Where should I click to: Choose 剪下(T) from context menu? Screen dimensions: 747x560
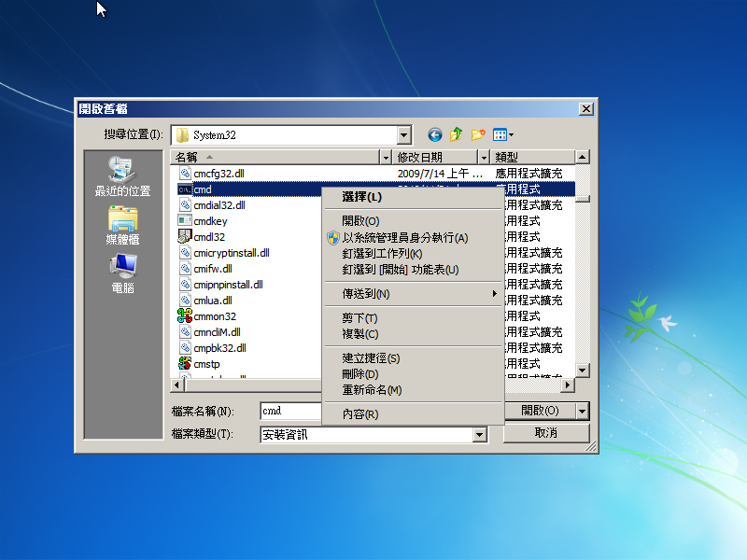pyautogui.click(x=414, y=318)
